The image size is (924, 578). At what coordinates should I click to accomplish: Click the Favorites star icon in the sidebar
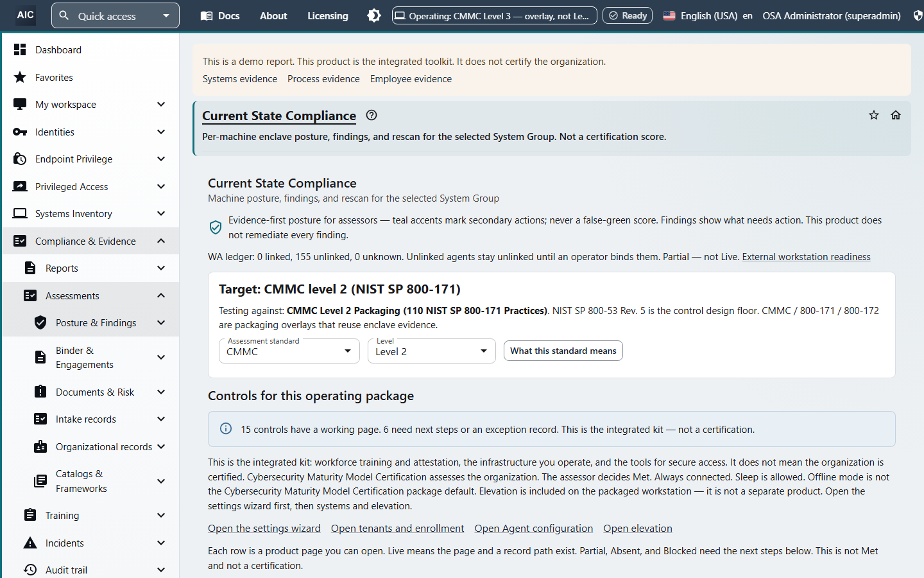pyautogui.click(x=20, y=77)
